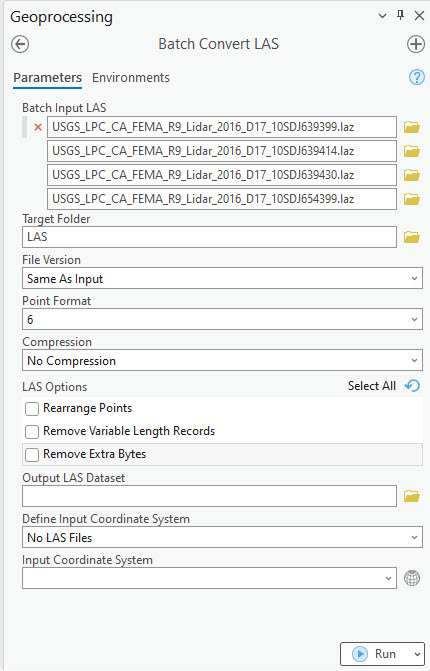Open coordinate system globe picker
Viewport: 430px width, 671px height.
[x=412, y=578]
